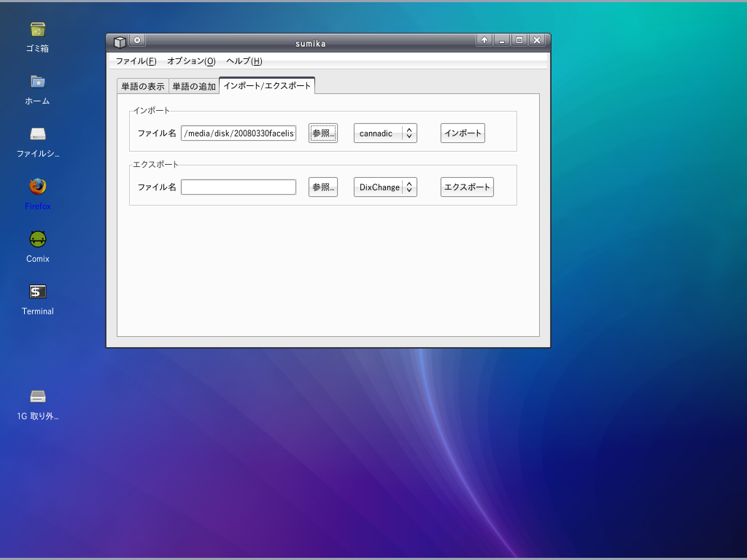The image size is (747, 560).
Task: Click the empty export file name field
Action: [239, 187]
